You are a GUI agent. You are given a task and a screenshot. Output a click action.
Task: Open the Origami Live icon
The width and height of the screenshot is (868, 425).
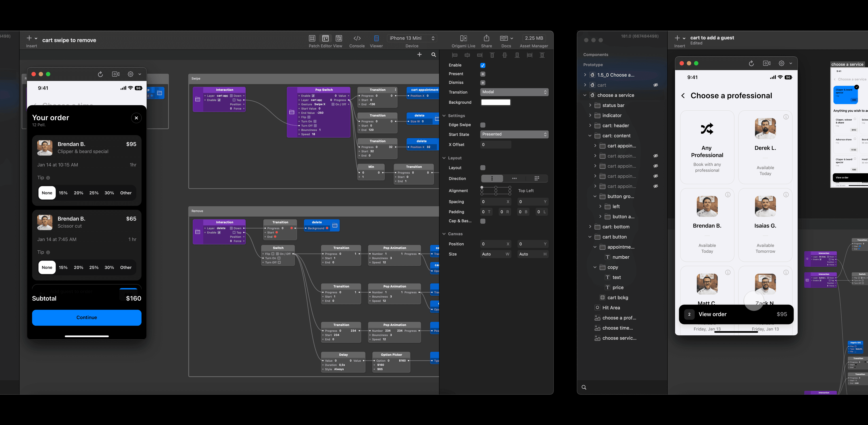click(463, 38)
